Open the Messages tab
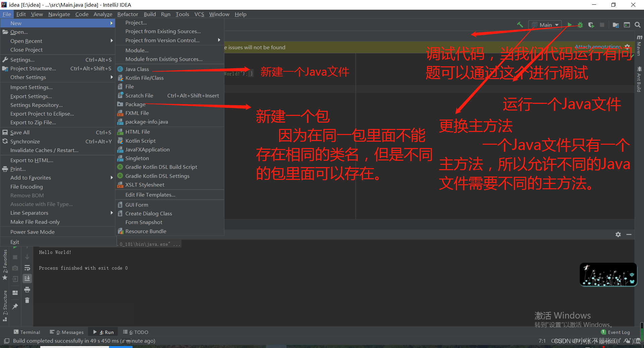The width and height of the screenshot is (644, 348). (66, 332)
